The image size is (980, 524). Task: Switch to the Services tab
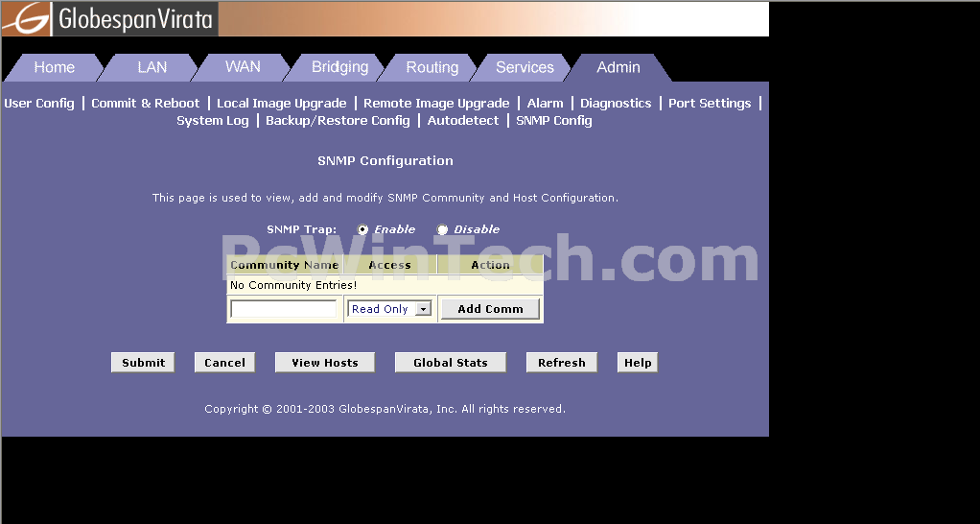pos(525,67)
